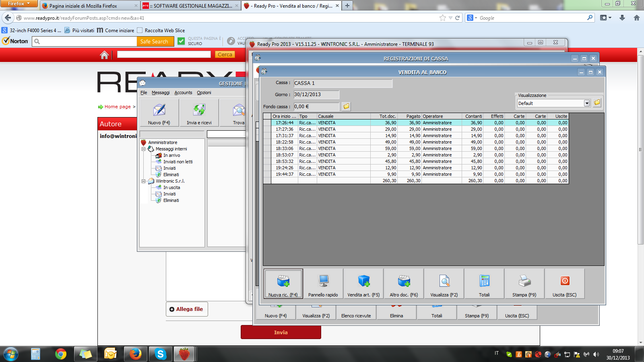Open Accounts menu in Gestione window
644x362 pixels.
pos(183,93)
